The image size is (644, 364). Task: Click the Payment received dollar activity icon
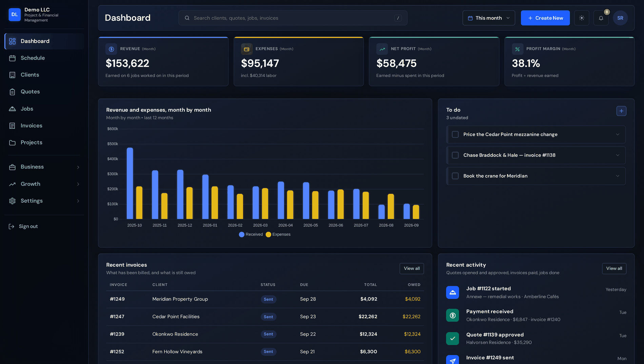pos(452,315)
